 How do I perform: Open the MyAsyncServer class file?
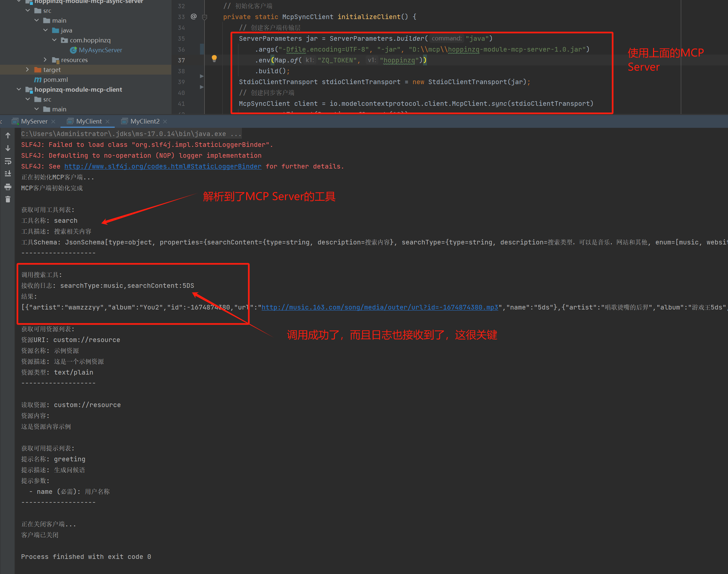pyautogui.click(x=100, y=50)
